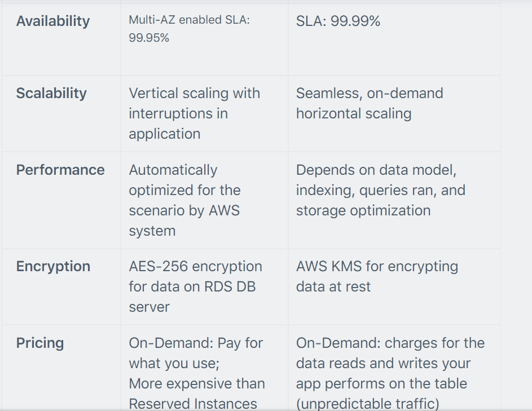This screenshot has width=532, height=411.
Task: Click '(unpredictable traffic)' text
Action: coord(367,404)
